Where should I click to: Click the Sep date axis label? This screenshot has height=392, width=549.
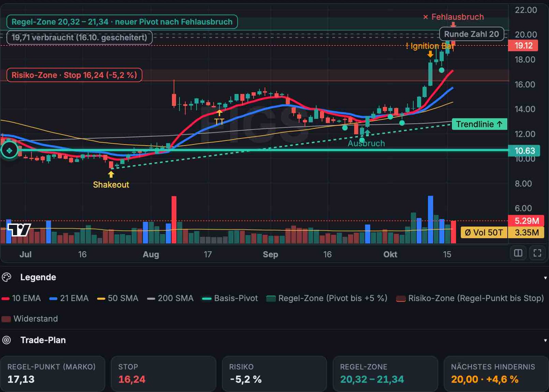click(x=270, y=254)
